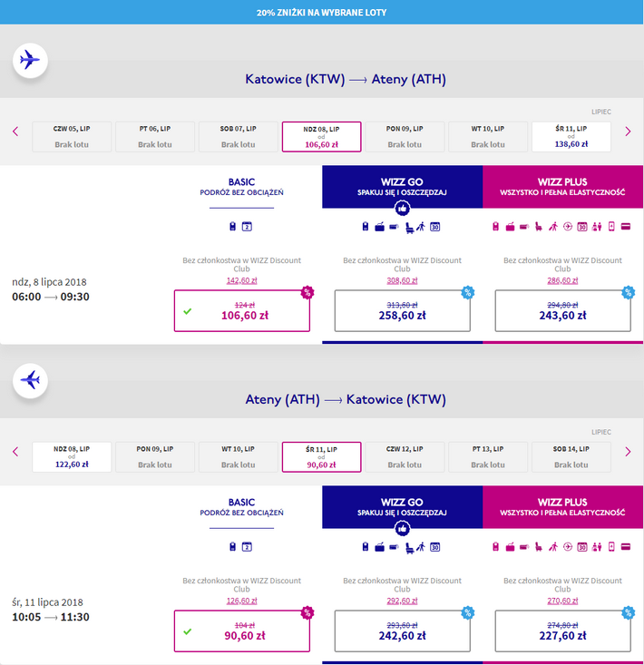Screen dimensions: 644x665
Task: Click blue % badge on 227,60 zł fare
Action: (x=629, y=612)
